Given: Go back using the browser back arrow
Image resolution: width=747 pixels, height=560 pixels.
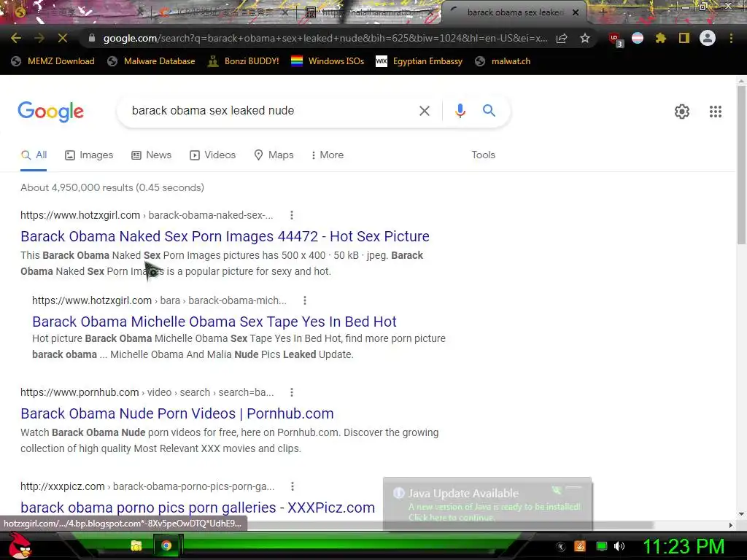Looking at the screenshot, I should click(16, 38).
